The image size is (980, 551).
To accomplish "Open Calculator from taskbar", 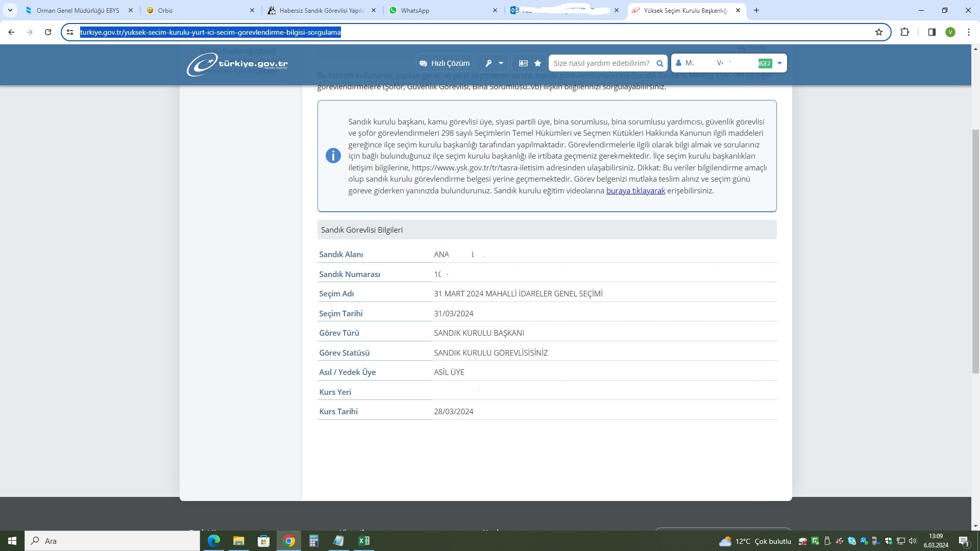I will [x=313, y=541].
